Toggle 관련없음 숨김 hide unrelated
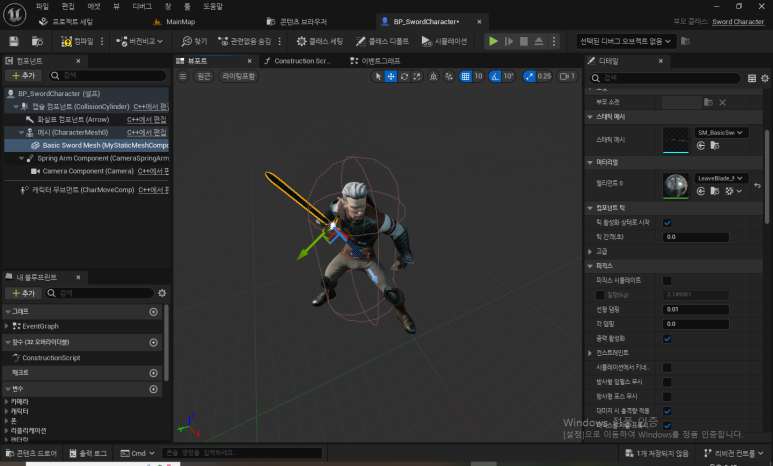Screen dimensions: 773x466 (245, 41)
